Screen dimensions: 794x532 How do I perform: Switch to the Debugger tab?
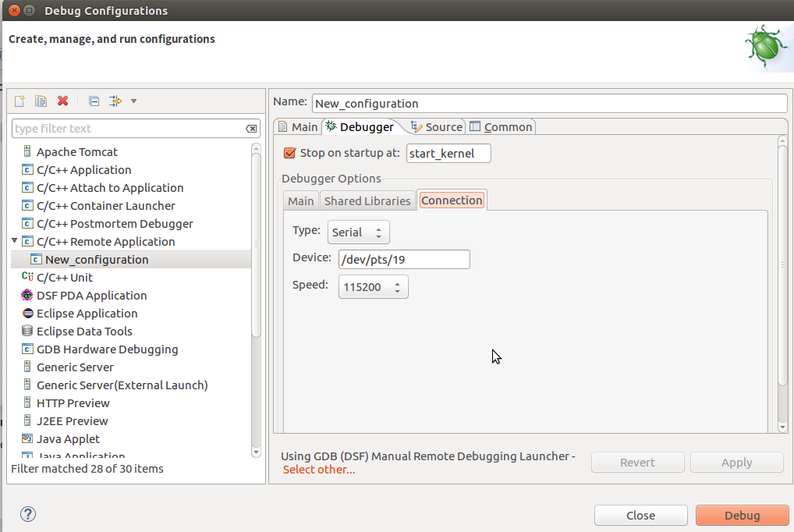click(360, 126)
